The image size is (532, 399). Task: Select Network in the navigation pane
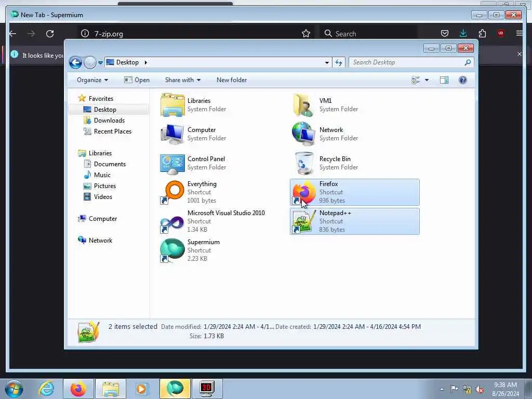pos(100,240)
